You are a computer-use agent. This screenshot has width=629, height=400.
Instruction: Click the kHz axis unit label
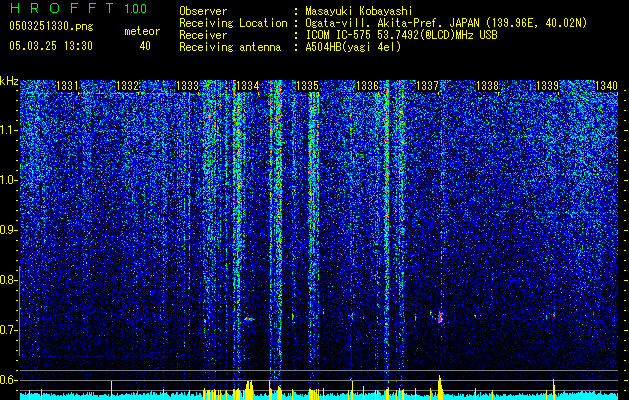(x=9, y=81)
